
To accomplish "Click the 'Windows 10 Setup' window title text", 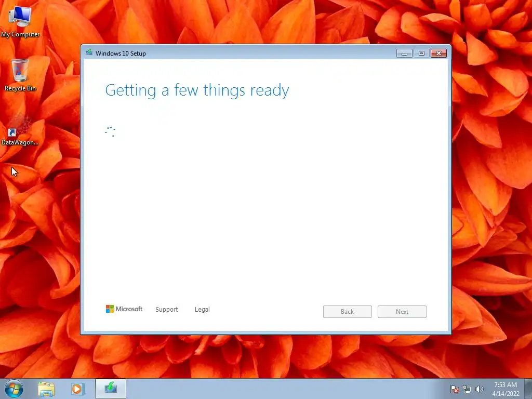I will 121,54.
